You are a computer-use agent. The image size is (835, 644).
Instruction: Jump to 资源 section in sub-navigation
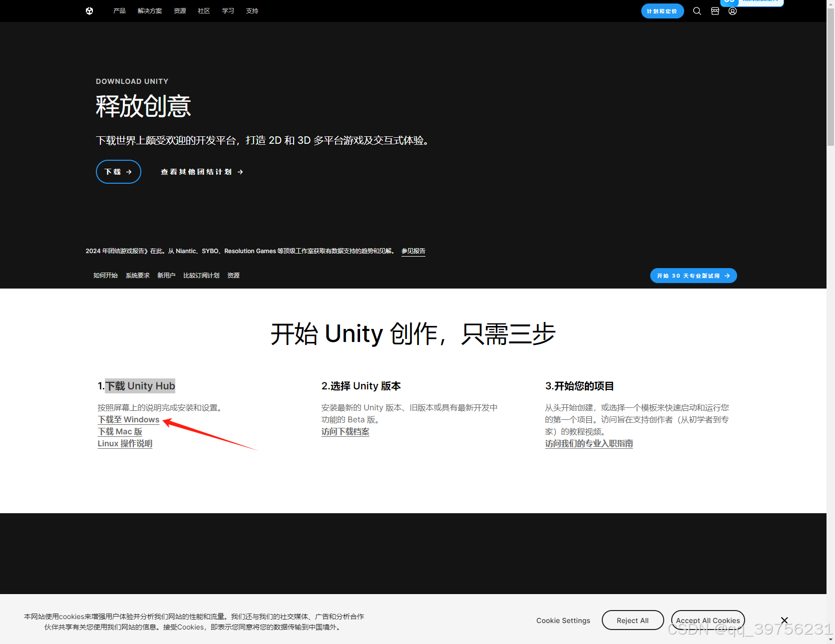click(x=233, y=276)
